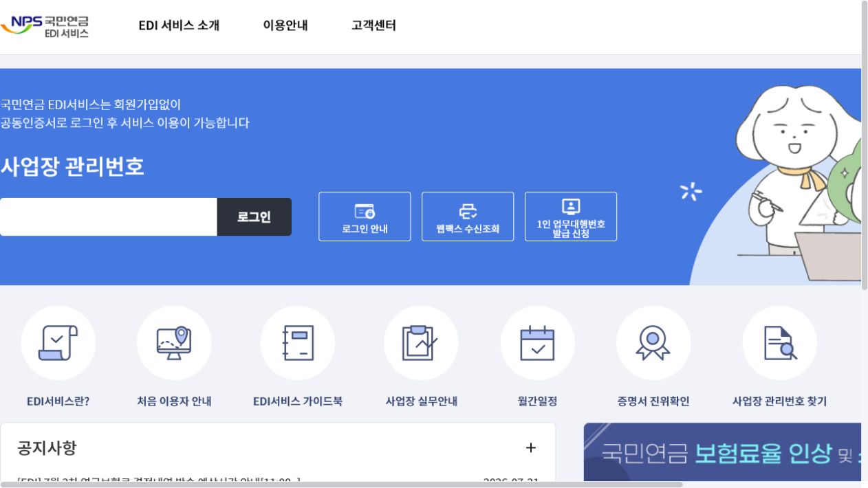Click the 사업장 실무안내 clipboard icon

tap(421, 343)
